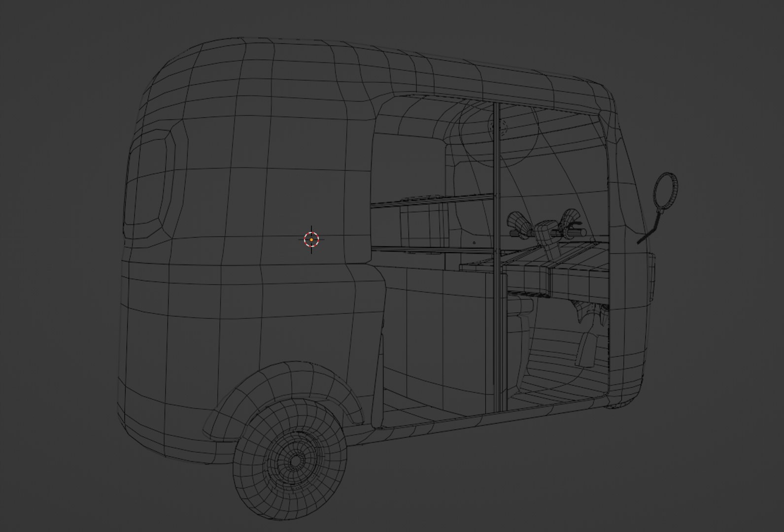
Task: Select the rear wheel of the rickshaw
Action: [290, 460]
